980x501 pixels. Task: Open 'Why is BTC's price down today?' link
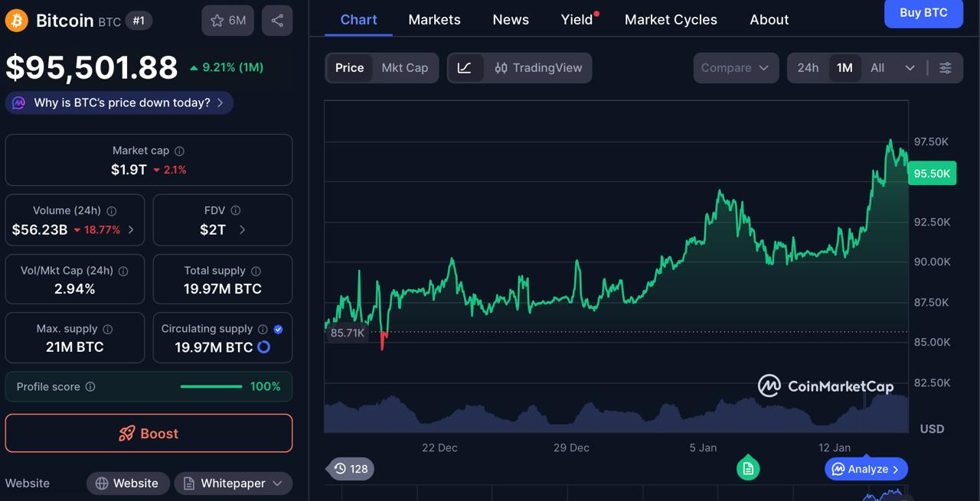tap(119, 102)
